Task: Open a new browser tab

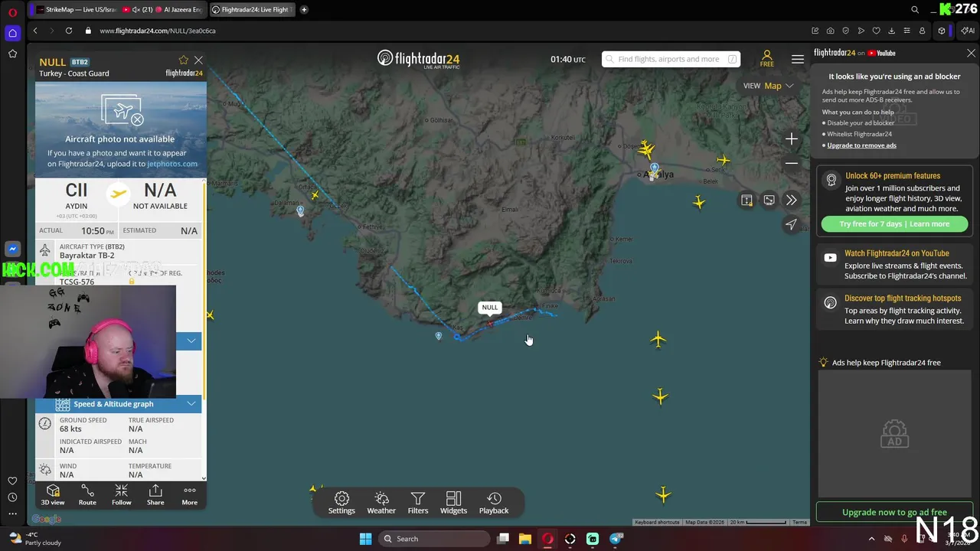Action: click(x=304, y=9)
